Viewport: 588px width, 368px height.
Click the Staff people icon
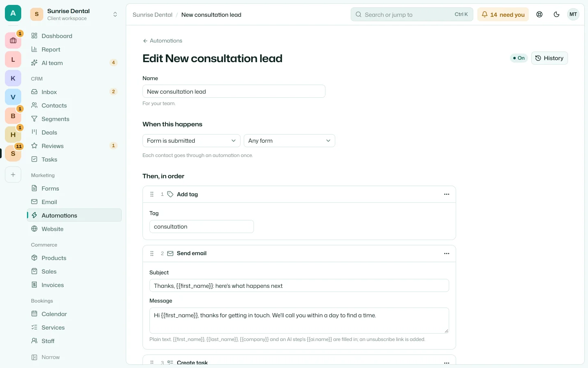pos(34,341)
